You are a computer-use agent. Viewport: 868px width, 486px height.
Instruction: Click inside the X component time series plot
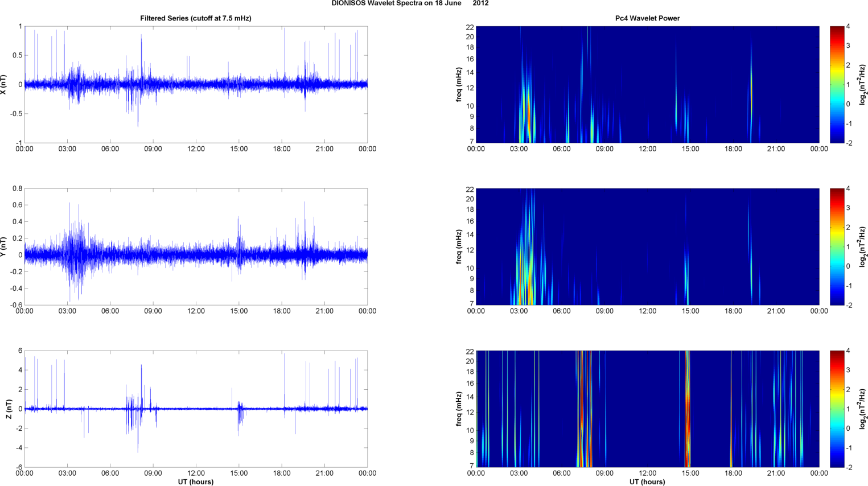196,84
